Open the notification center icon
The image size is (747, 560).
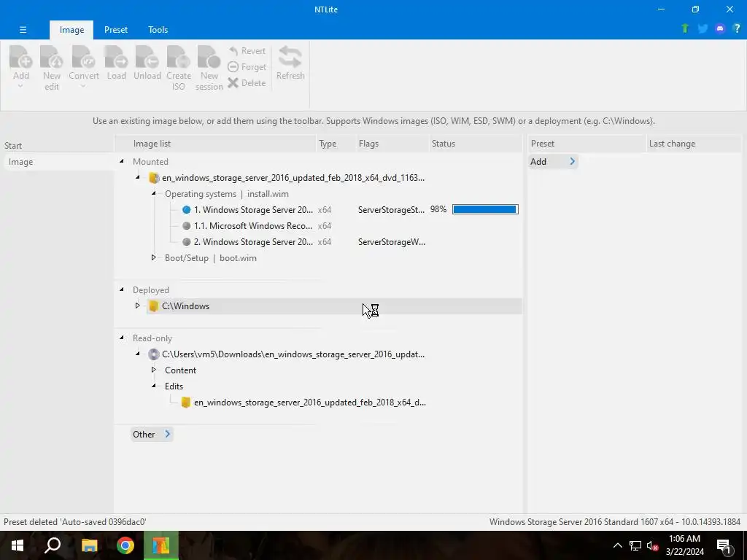724,545
